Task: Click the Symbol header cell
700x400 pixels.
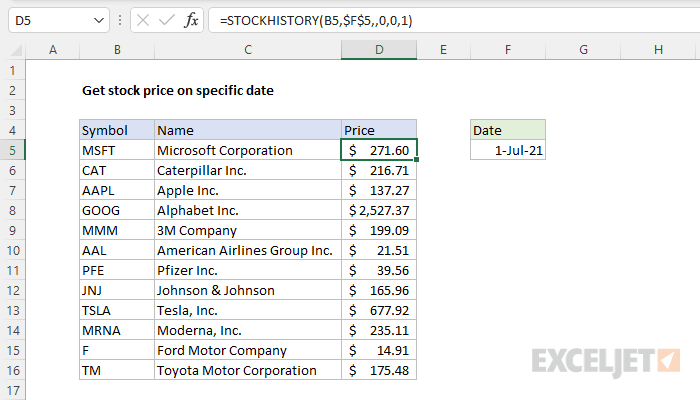Action: click(117, 130)
